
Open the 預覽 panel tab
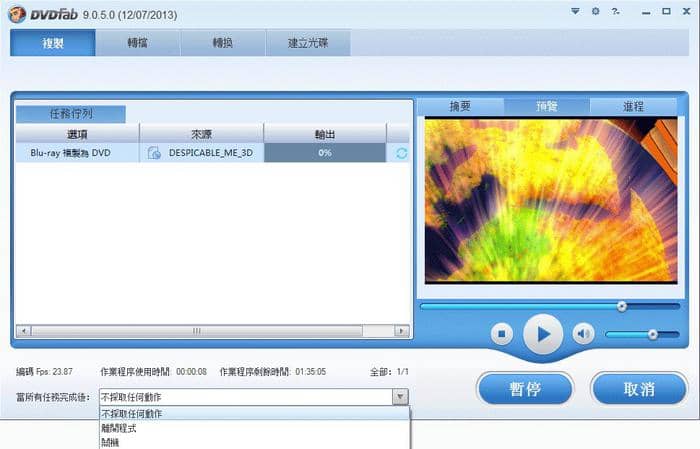pos(547,106)
